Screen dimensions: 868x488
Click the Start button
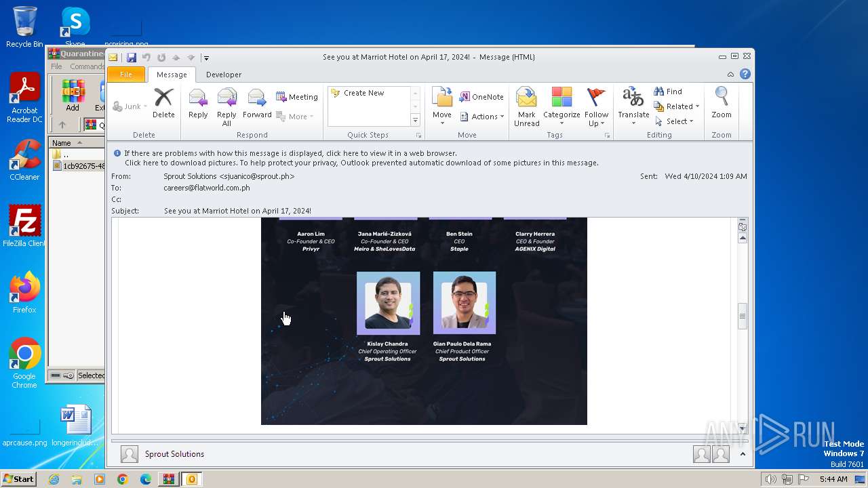pos(18,479)
